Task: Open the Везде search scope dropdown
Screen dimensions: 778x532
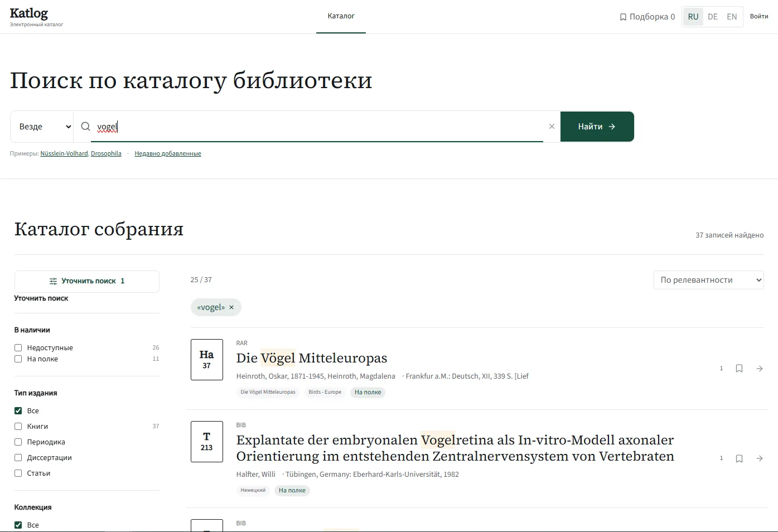Action: [42, 127]
